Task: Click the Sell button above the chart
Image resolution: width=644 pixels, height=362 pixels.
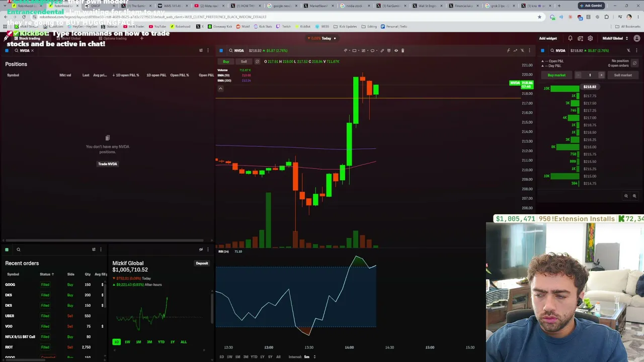Action: (x=244, y=61)
